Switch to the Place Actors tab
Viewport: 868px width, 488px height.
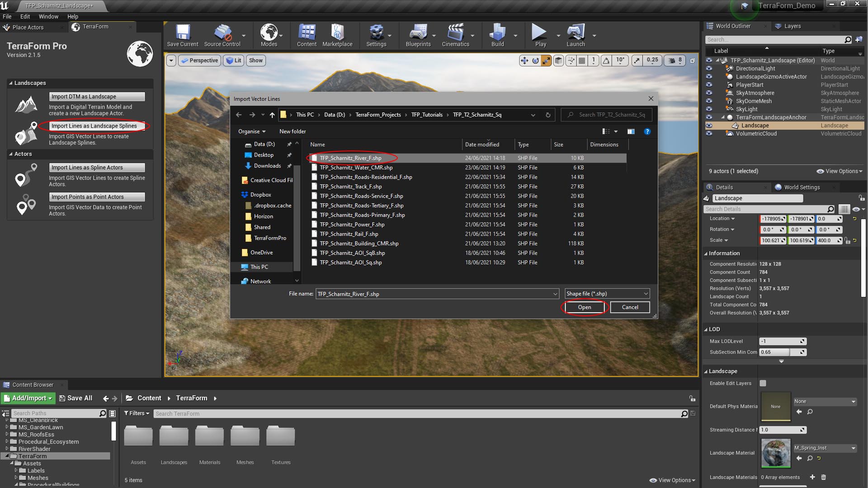28,27
